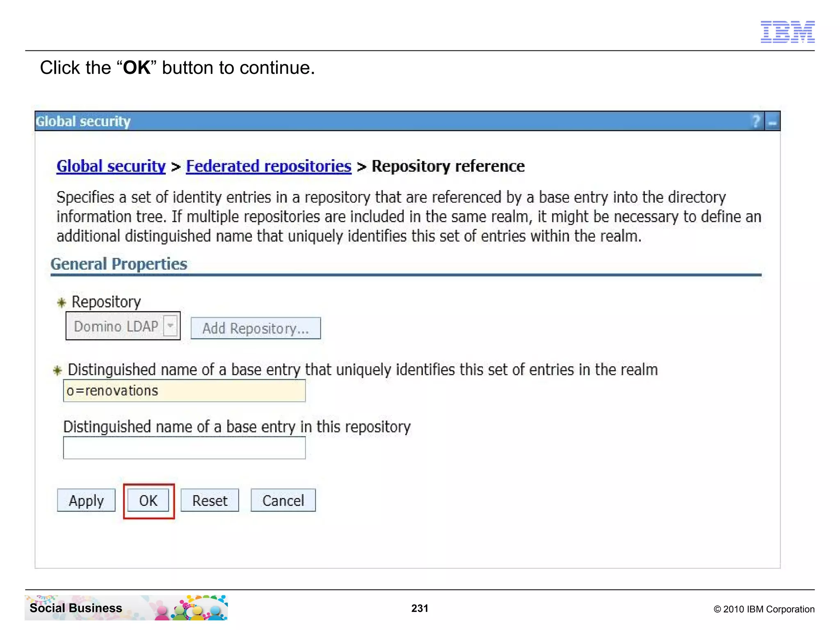This screenshot has width=840, height=630.
Task: Focus the o=renovations base entry field
Action: coord(184,390)
